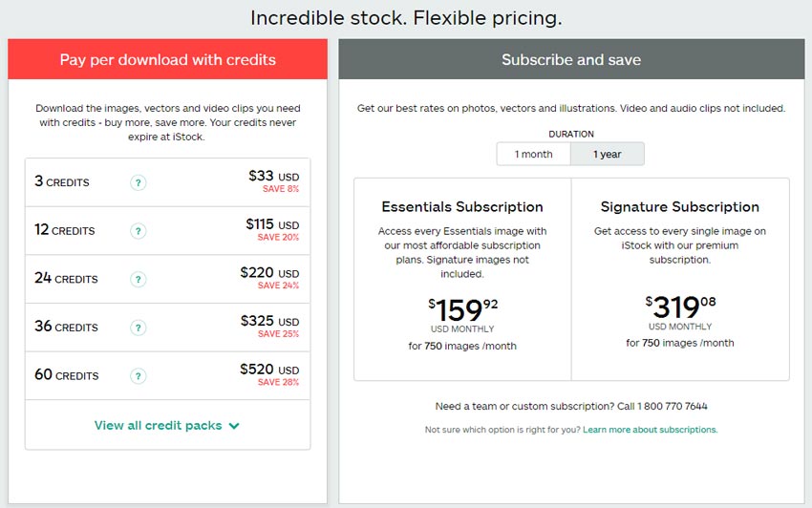
Task: Choose the Essentials Subscription plan card
Action: 462,280
